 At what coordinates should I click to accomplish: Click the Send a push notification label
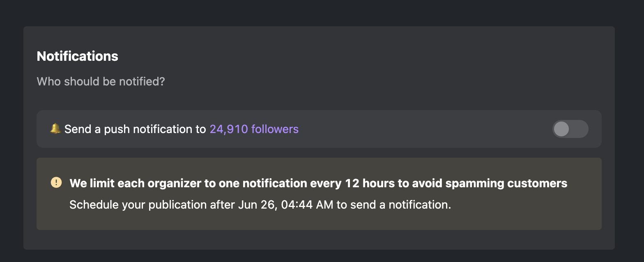[135, 129]
